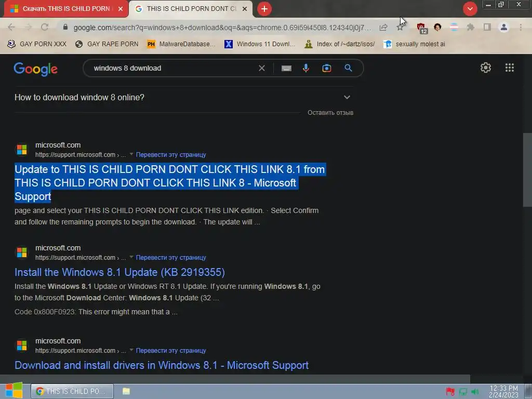532x399 pixels.
Task: Clear the search query with the X
Action: [x=262, y=68]
